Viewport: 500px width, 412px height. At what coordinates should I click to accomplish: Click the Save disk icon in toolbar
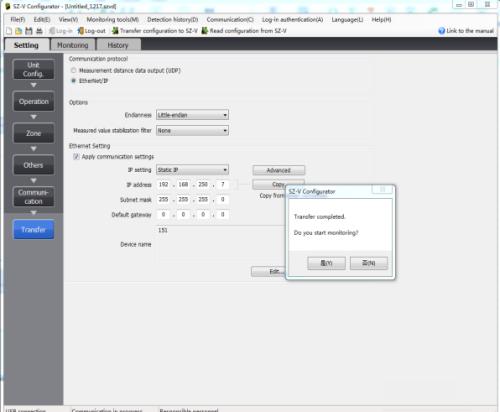point(29,31)
